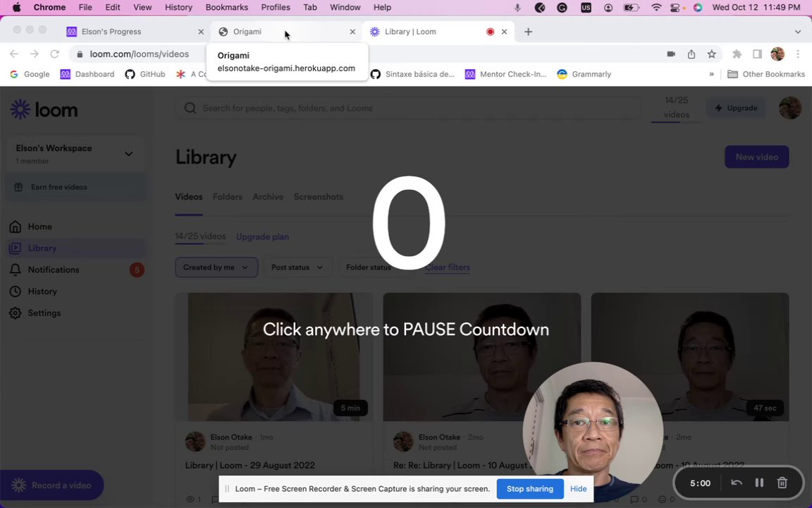Image resolution: width=812 pixels, height=508 pixels.
Task: Undo the recording with the restart arrow icon
Action: coord(737,483)
